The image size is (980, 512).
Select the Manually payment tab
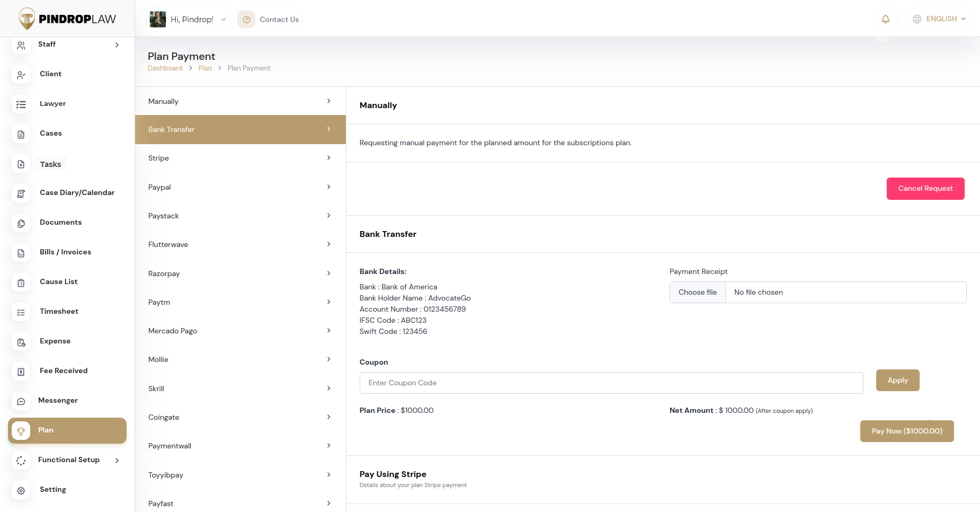[240, 101]
